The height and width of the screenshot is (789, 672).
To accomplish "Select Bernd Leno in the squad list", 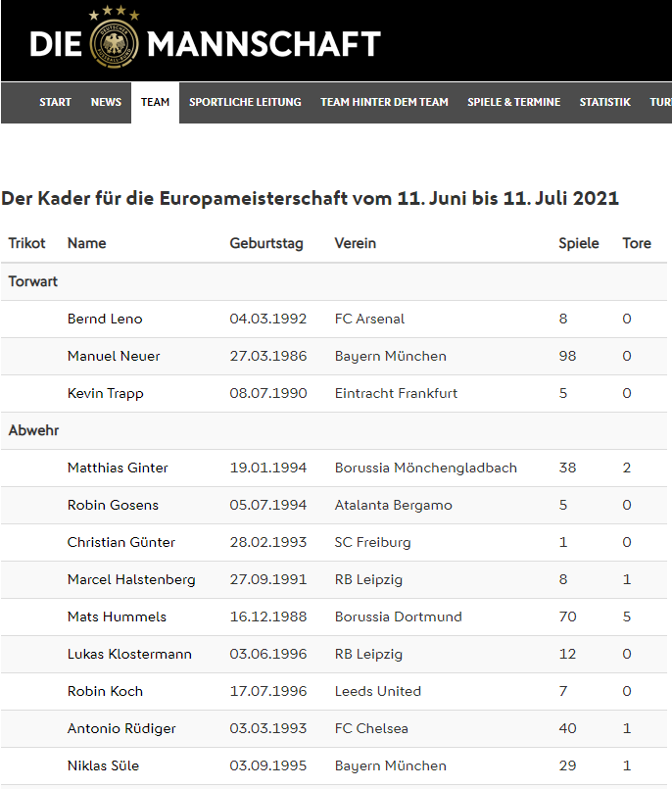I will 105,319.
